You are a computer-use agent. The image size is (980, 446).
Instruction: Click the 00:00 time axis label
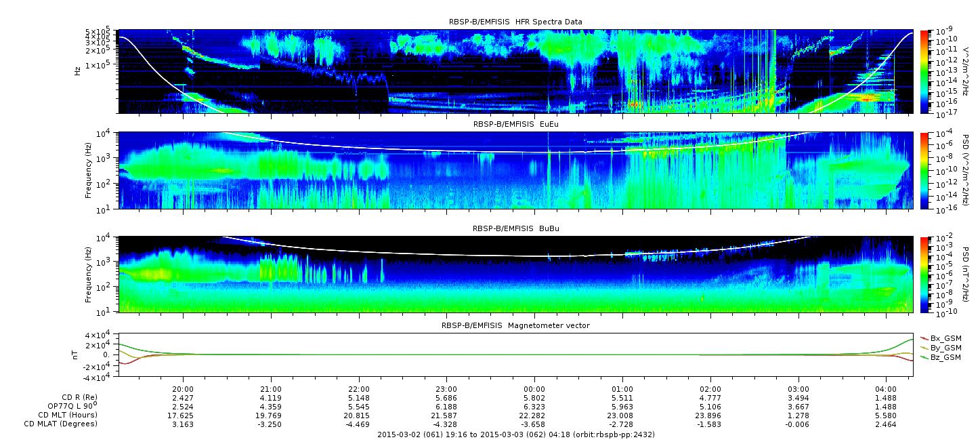click(x=534, y=389)
